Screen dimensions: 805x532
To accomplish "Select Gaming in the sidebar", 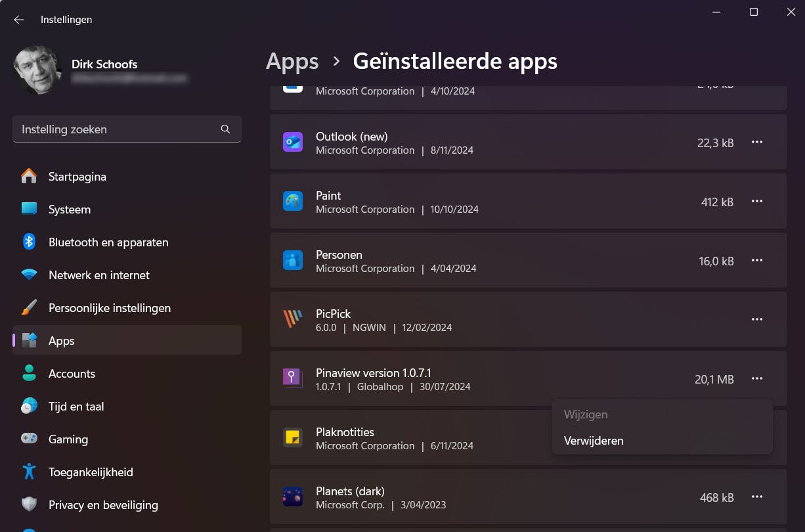I will 68,439.
